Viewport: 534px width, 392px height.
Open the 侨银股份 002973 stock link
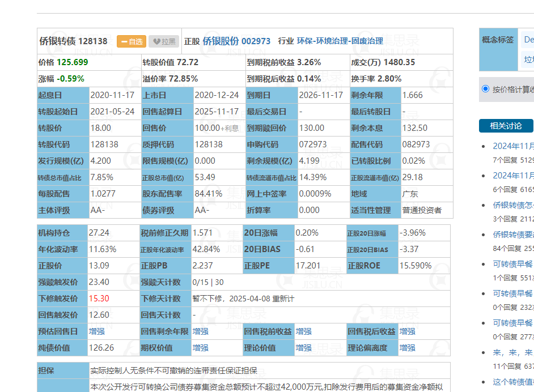pos(236,41)
